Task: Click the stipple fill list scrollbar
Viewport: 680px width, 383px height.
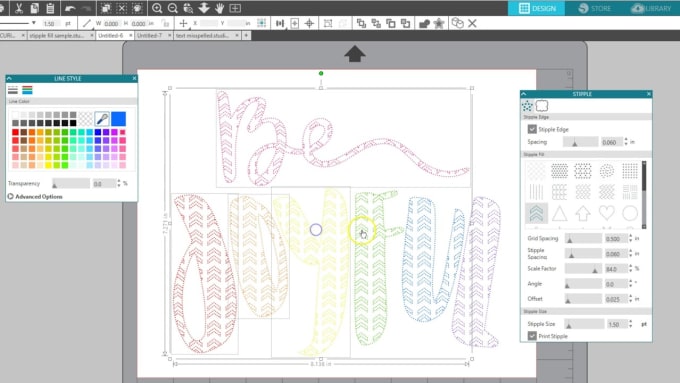Action: (x=644, y=194)
